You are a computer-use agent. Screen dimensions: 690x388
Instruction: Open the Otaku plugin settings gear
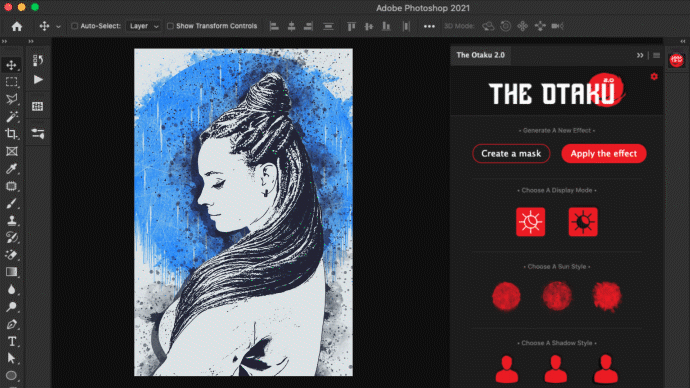(x=654, y=77)
